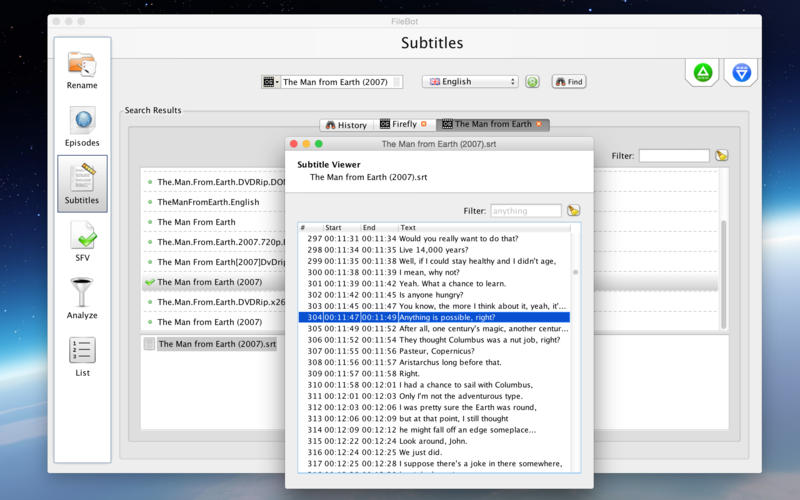
Task: Click the green smiley login icon
Action: coord(532,82)
